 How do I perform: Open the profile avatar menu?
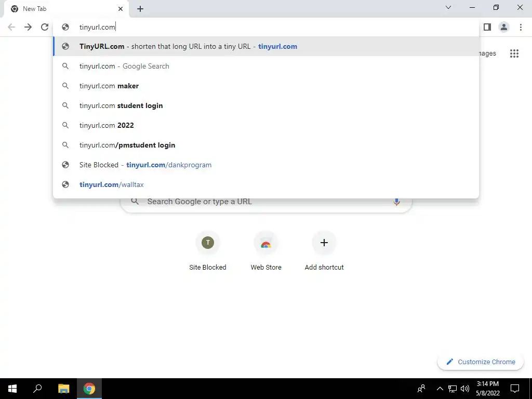click(x=504, y=27)
